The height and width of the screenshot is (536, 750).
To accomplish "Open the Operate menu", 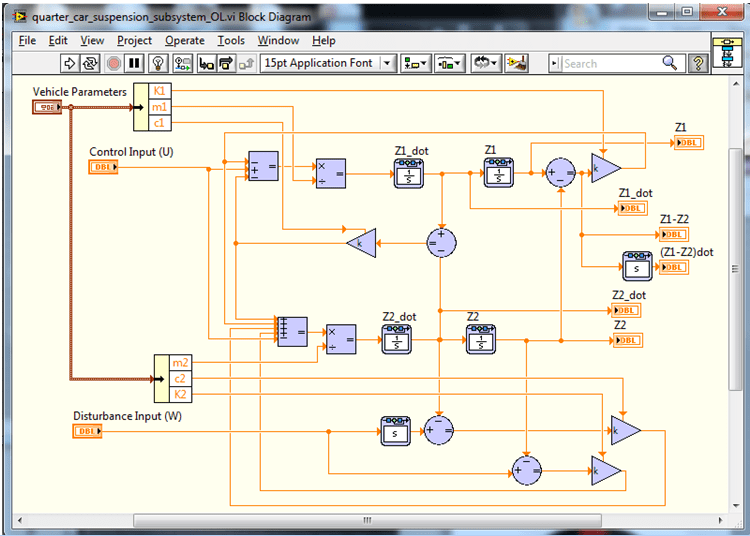I will pyautogui.click(x=185, y=41).
